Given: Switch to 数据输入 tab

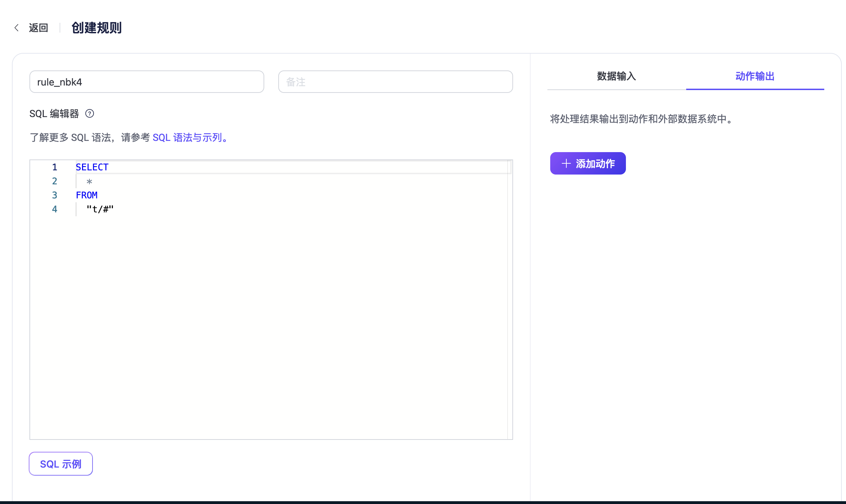Looking at the screenshot, I should tap(617, 76).
